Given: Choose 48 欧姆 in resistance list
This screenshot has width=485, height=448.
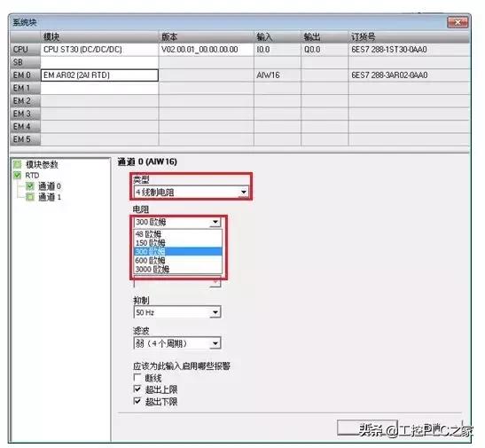Looking at the screenshot, I should pyautogui.click(x=178, y=234).
